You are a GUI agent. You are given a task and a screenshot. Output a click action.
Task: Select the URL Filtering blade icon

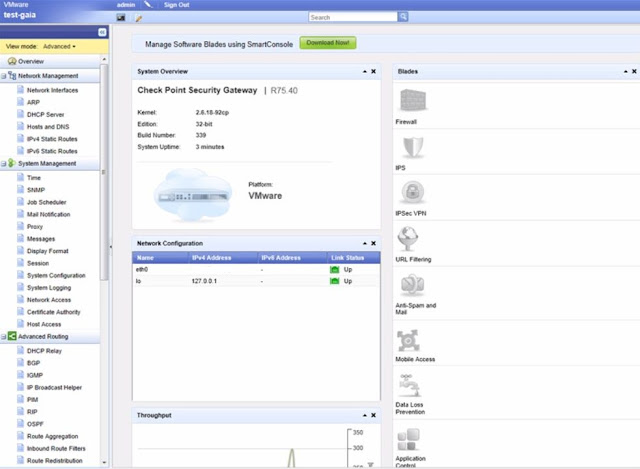(x=407, y=238)
